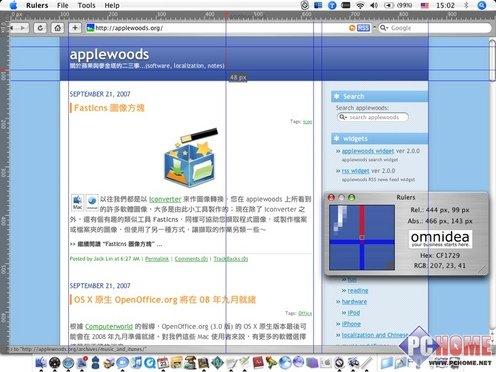Open the search applewoods magnifier dropdown
The image size is (496, 372).
[343, 117]
